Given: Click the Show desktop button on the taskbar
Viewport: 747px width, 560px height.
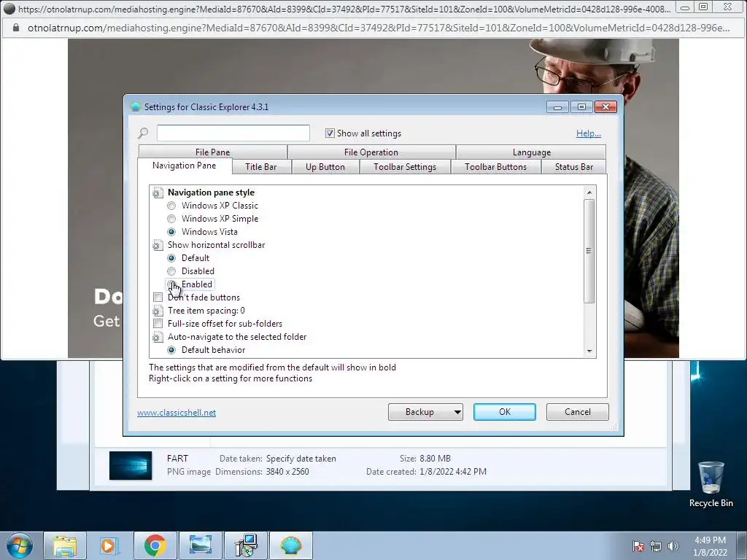Looking at the screenshot, I should pyautogui.click(x=741, y=545).
